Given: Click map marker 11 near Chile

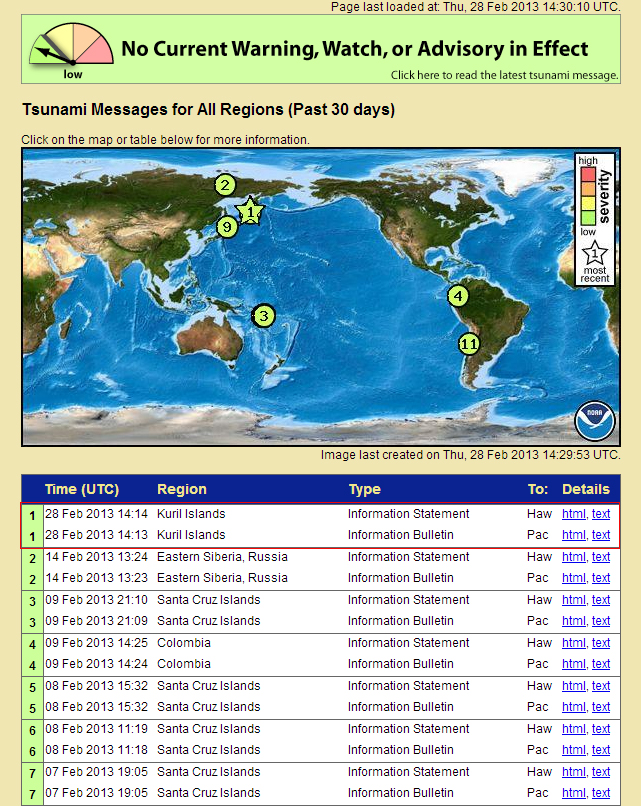Looking at the screenshot, I should coord(470,344).
